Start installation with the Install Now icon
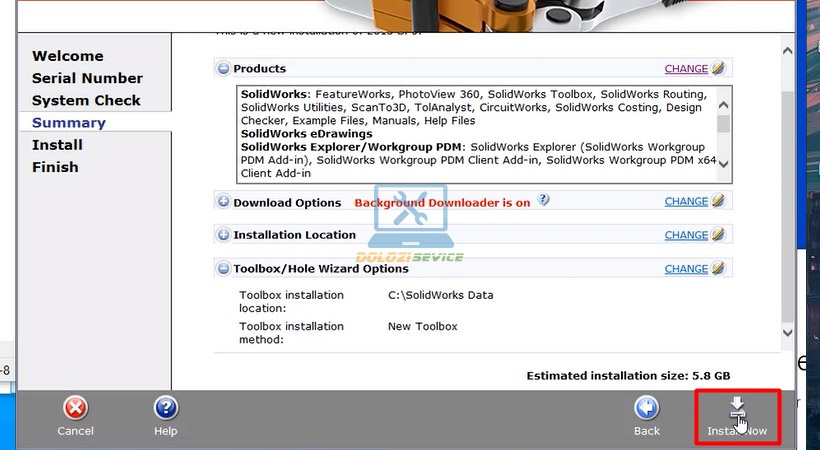The height and width of the screenshot is (450, 820). click(738, 408)
